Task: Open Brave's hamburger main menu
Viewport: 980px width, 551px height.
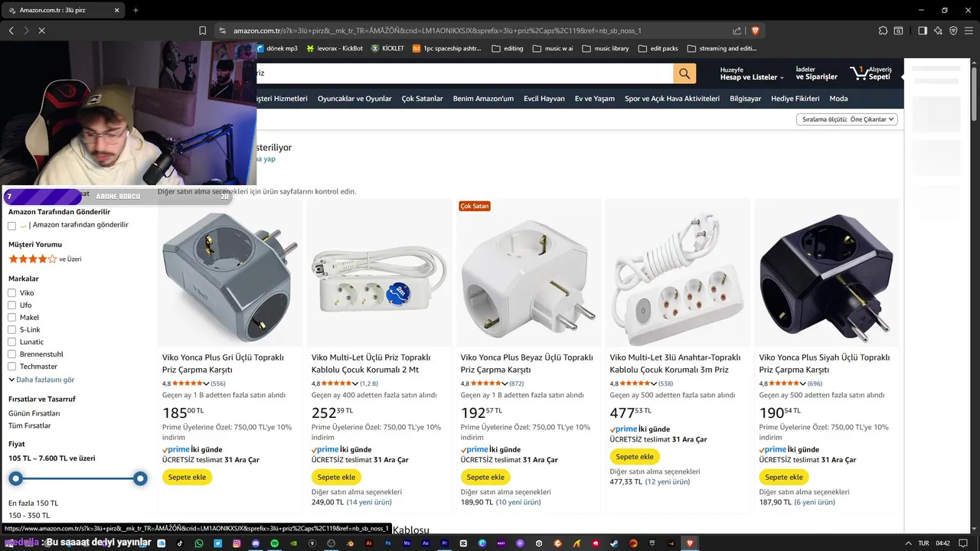Action: point(969,31)
